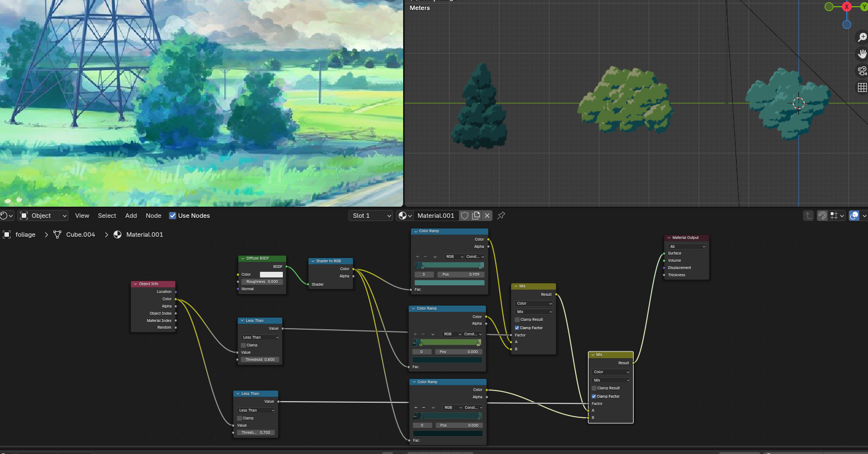Open the lower Less Than operation dropdown

(256, 411)
